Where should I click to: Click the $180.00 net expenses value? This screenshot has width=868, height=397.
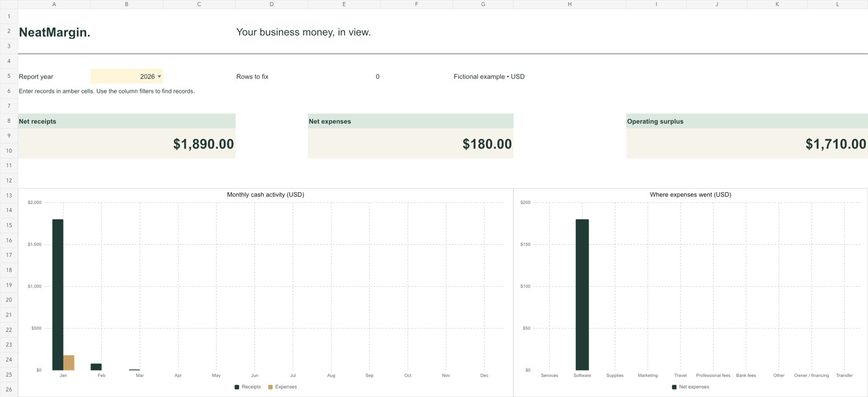coord(487,144)
